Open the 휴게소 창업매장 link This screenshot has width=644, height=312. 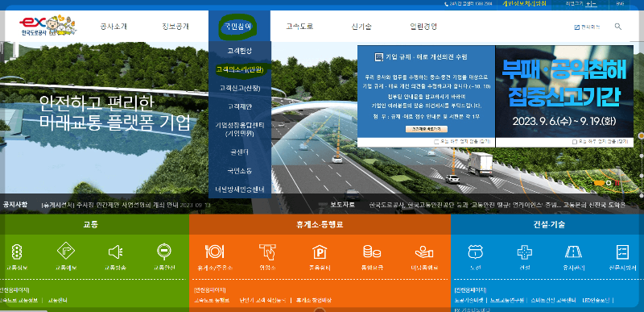[x=313, y=300]
